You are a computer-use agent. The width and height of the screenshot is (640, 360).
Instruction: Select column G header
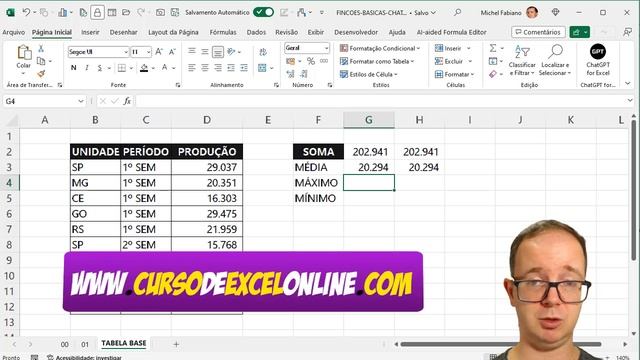point(369,120)
